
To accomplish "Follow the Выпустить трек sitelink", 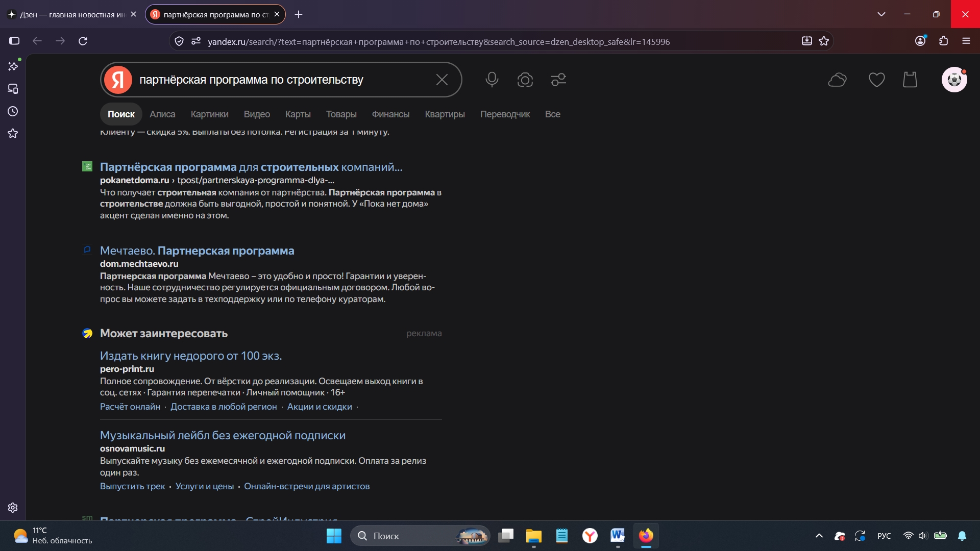I will [133, 486].
